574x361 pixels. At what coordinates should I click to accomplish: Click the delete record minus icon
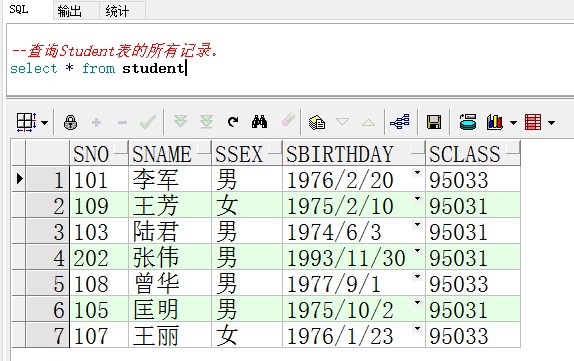pyautogui.click(x=122, y=122)
